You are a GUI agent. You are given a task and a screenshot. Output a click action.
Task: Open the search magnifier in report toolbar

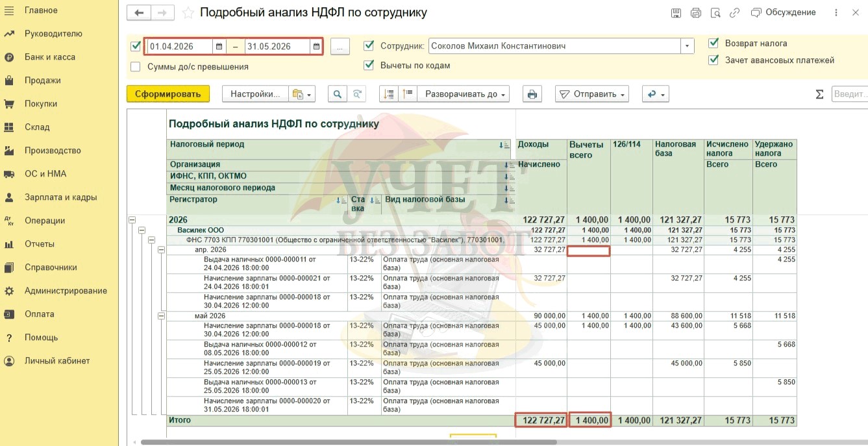click(x=337, y=94)
